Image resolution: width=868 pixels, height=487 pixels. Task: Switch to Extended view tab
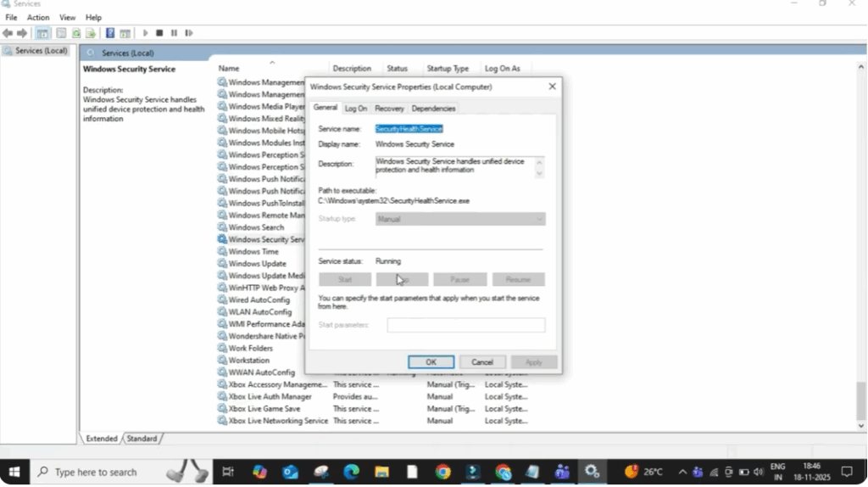click(x=102, y=439)
